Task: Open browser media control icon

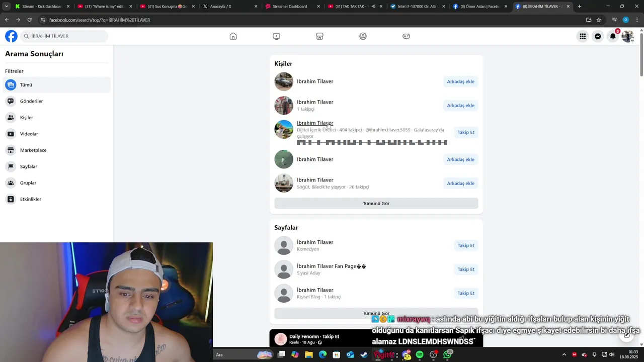Action: (614, 20)
